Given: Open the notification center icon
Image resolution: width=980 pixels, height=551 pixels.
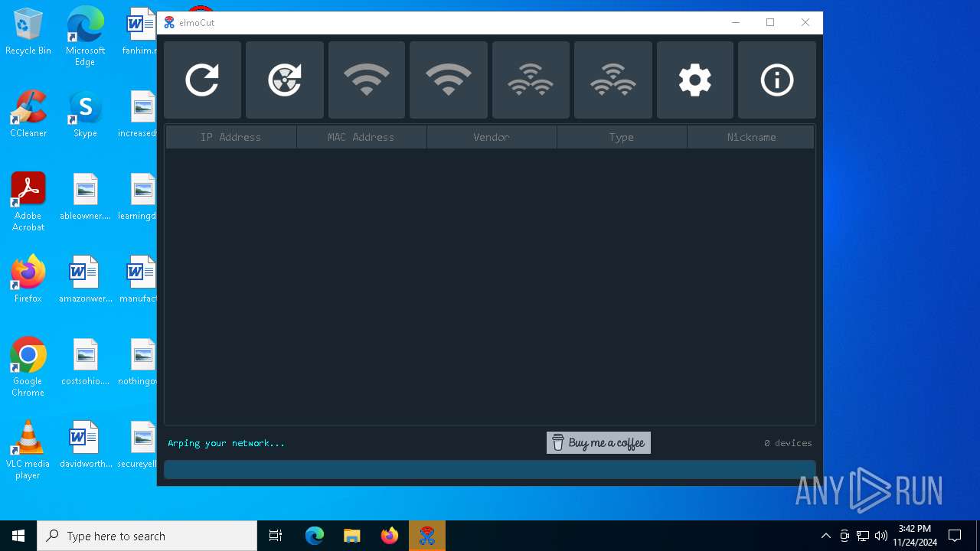Looking at the screenshot, I should coord(955,536).
